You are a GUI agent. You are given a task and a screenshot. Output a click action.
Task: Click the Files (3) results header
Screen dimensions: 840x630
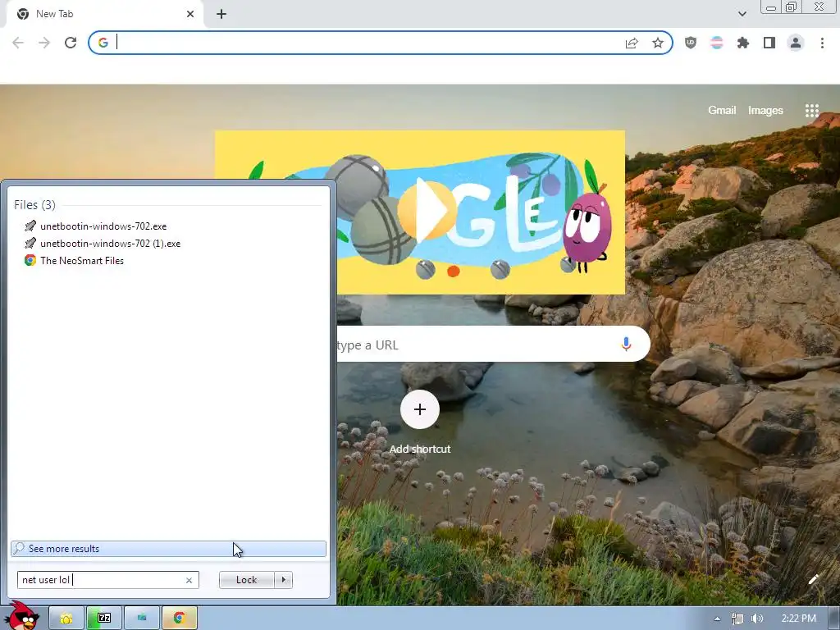pyautogui.click(x=34, y=204)
